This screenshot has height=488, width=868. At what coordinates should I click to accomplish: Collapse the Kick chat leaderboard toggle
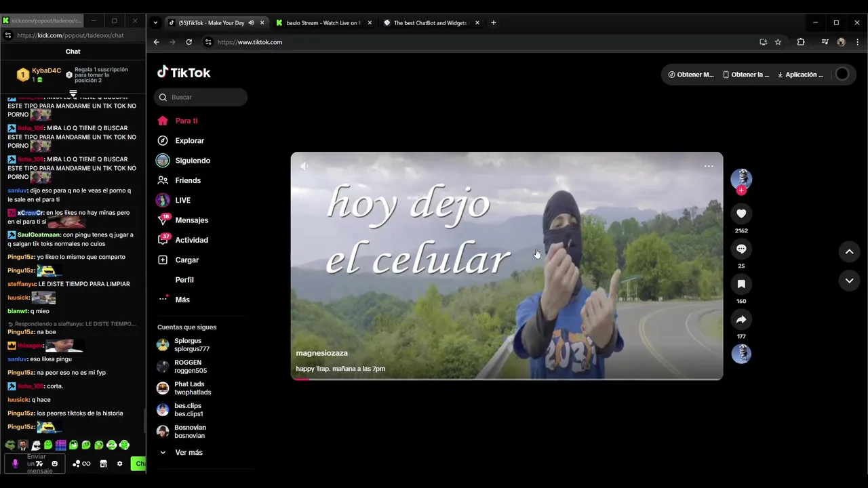[x=73, y=94]
